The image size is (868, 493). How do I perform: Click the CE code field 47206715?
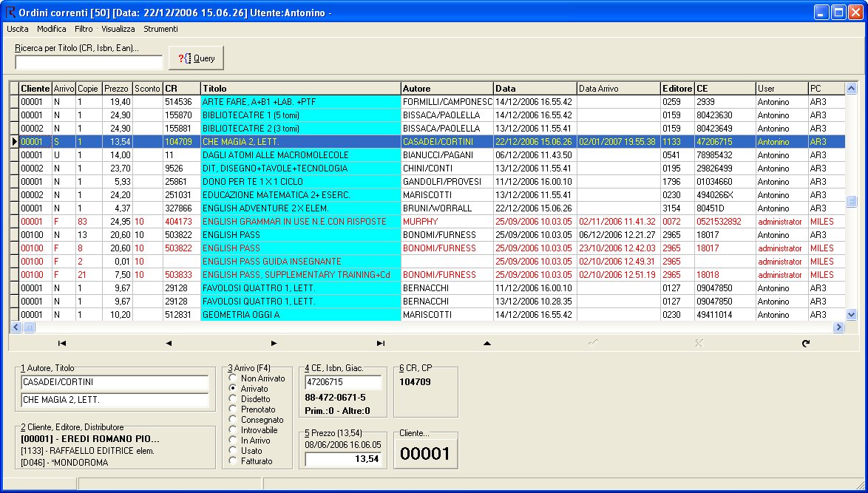(343, 382)
